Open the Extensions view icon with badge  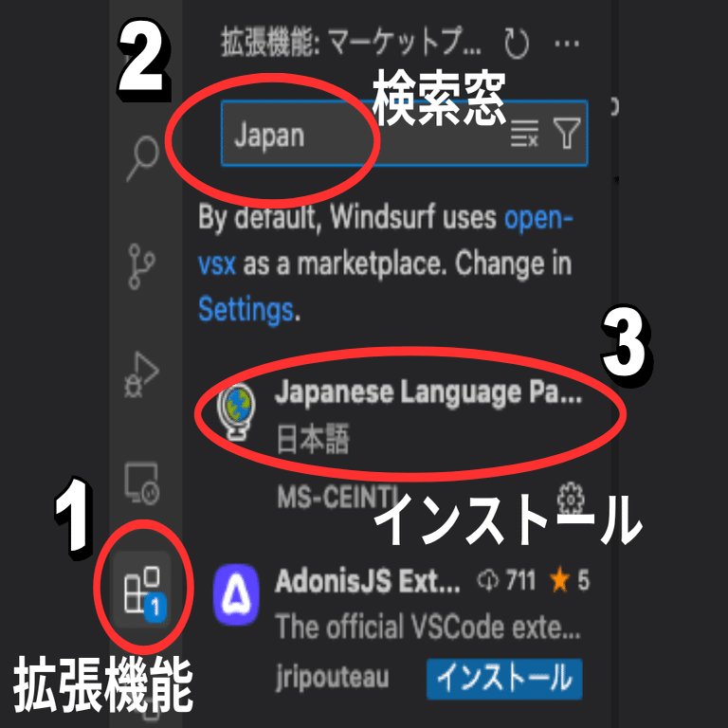pos(142,591)
